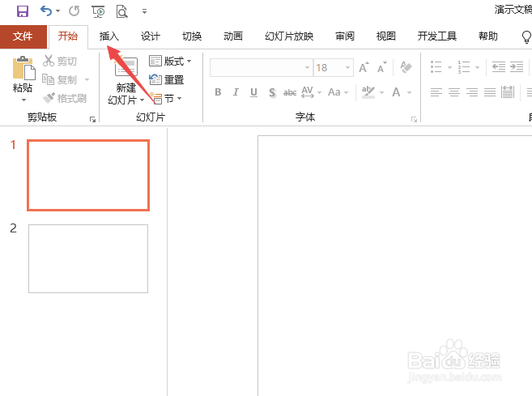Image resolution: width=532 pixels, height=396 pixels.
Task: Expand the Paste options dropdown arrow
Action: coord(23,100)
